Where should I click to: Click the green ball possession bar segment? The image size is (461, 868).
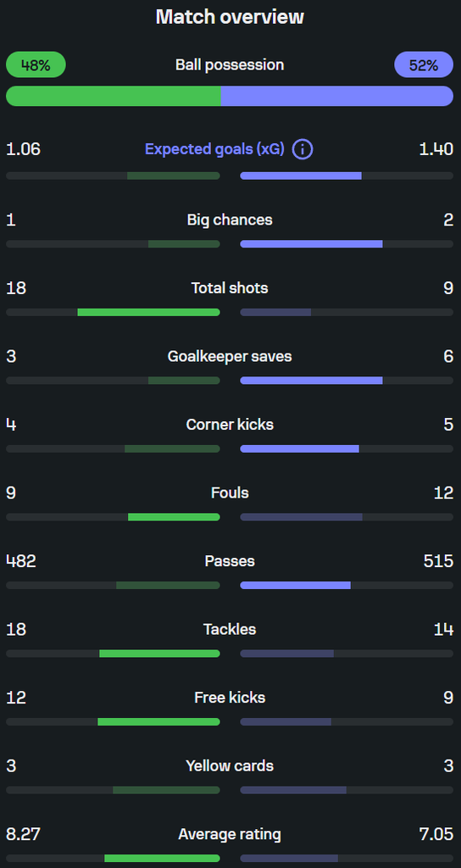[x=114, y=96]
